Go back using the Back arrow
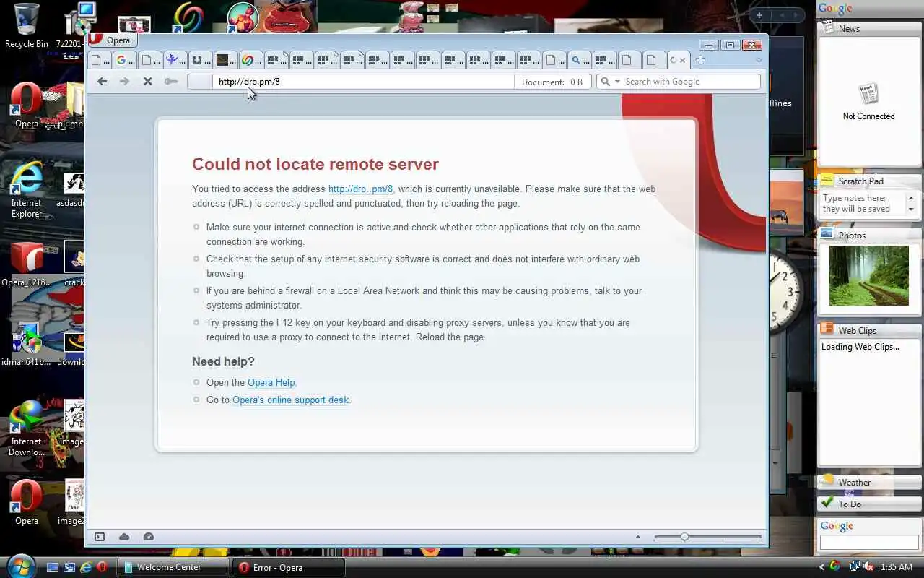This screenshot has width=924, height=578. [x=103, y=82]
